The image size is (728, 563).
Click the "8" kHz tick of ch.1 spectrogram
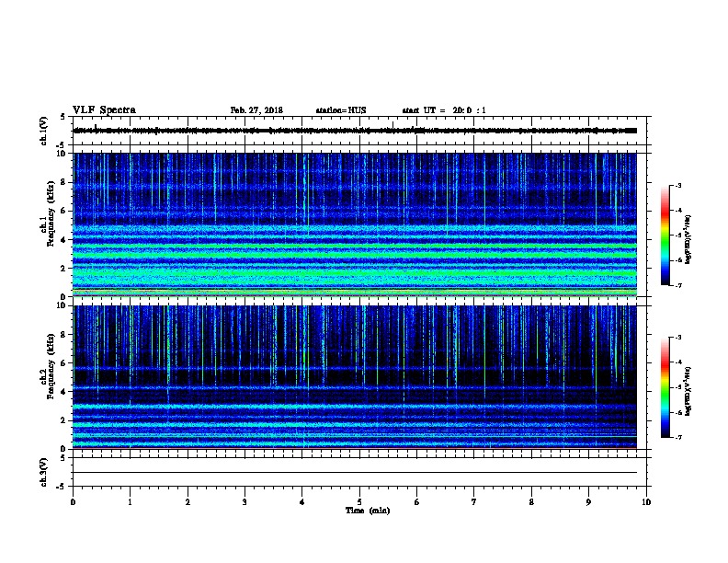(64, 182)
